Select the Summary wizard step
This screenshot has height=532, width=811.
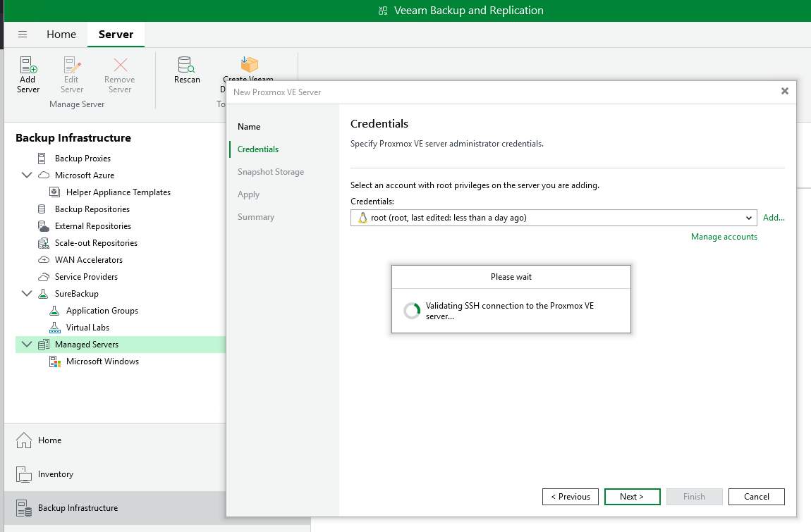coord(255,217)
